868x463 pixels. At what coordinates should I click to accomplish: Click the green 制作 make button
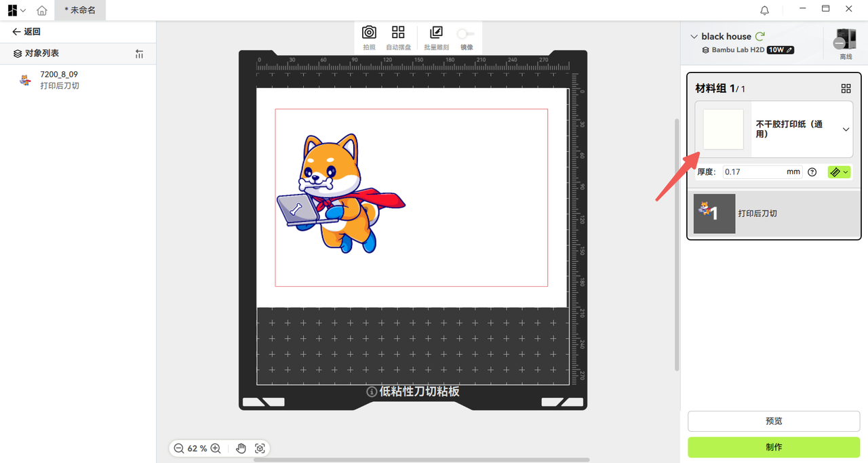point(774,447)
